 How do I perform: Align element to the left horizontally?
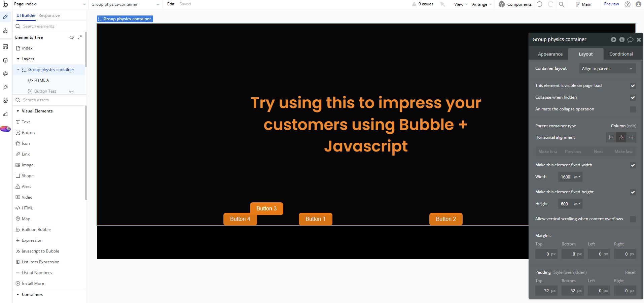(x=611, y=137)
